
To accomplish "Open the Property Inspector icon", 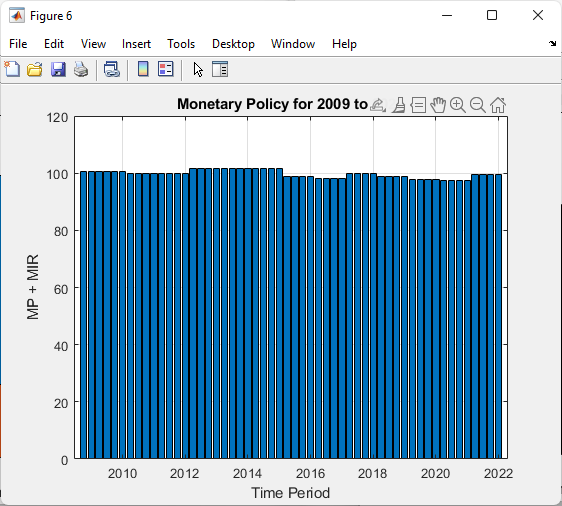I will click(x=220, y=69).
